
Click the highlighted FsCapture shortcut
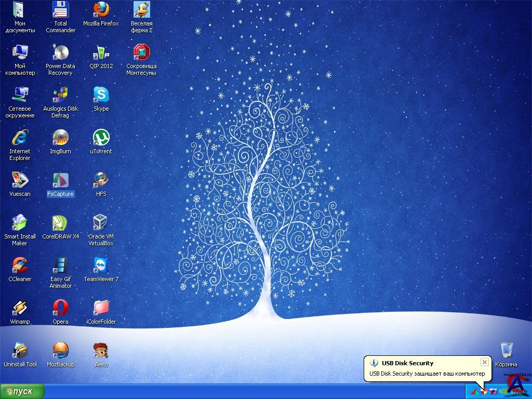click(60, 181)
